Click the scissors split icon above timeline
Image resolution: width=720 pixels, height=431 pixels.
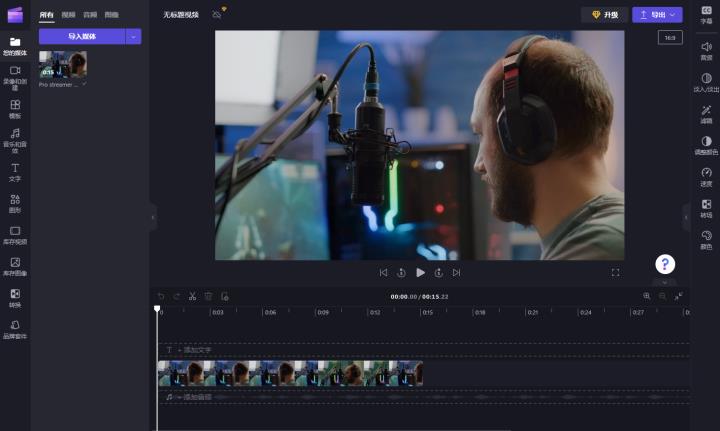click(x=192, y=296)
